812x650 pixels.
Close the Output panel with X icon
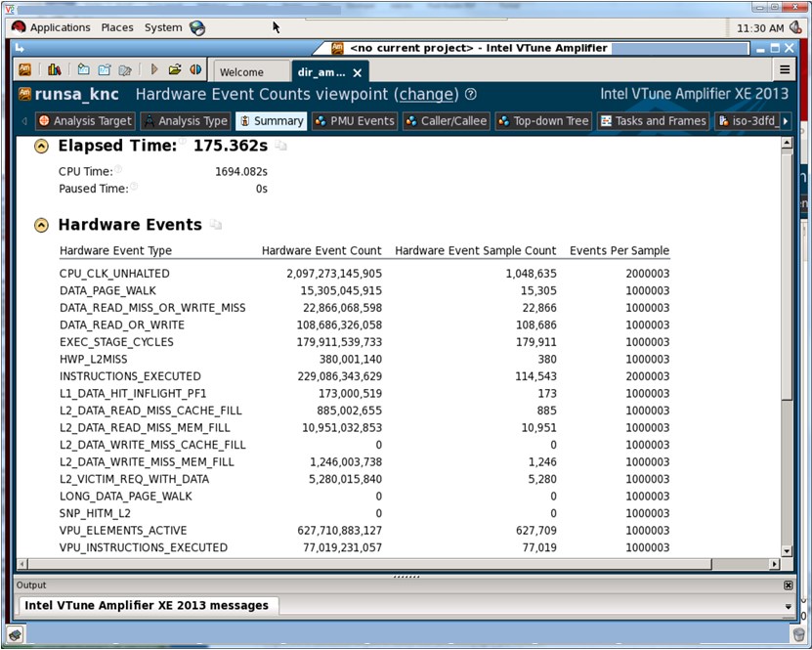[788, 585]
